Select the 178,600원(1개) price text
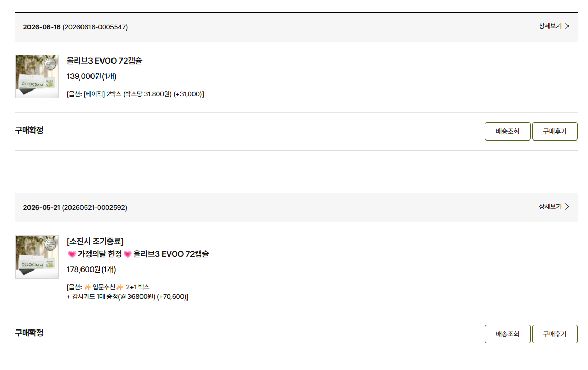This screenshot has height=370, width=588. point(91,269)
